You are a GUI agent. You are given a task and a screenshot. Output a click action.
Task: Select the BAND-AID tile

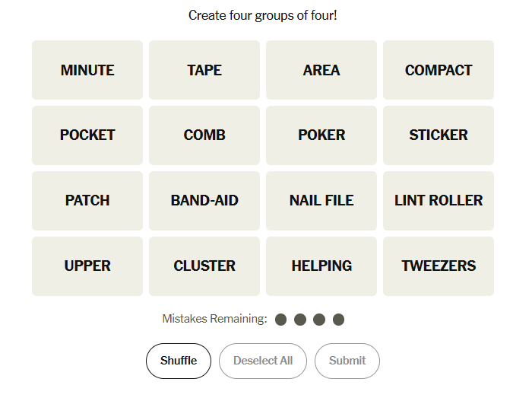[204, 201]
